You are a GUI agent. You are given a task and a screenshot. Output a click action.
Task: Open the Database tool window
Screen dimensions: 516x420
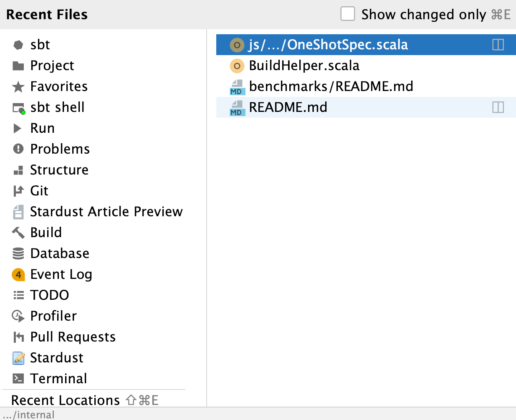[x=60, y=253]
